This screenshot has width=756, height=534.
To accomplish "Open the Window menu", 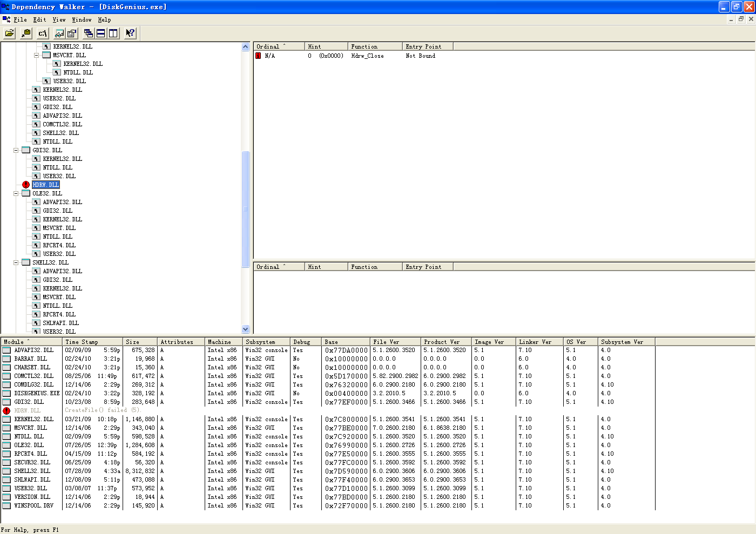I will [82, 19].
